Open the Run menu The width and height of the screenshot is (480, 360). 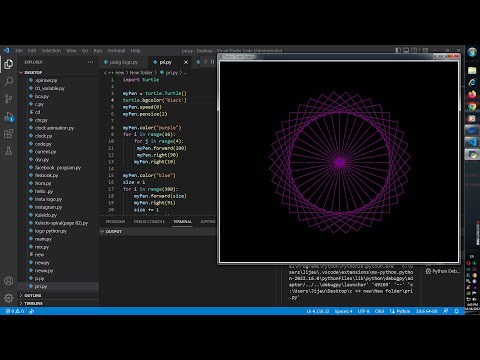tap(98, 51)
